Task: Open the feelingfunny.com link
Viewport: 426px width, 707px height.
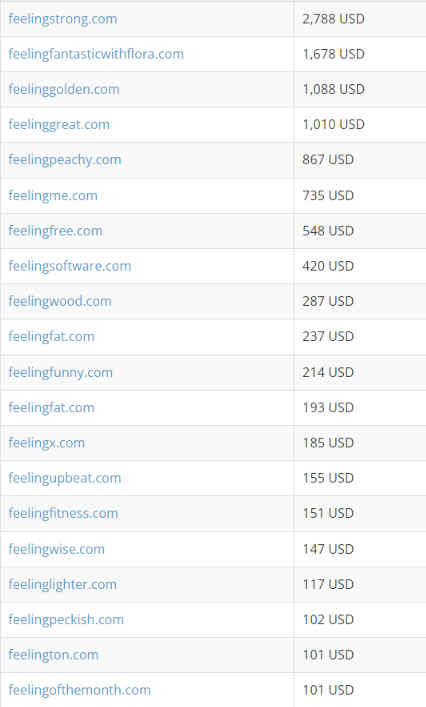Action: [60, 372]
